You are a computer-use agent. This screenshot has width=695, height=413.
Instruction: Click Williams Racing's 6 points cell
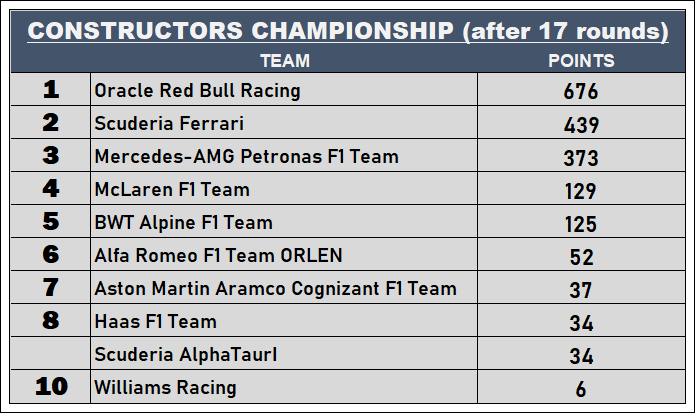581,389
